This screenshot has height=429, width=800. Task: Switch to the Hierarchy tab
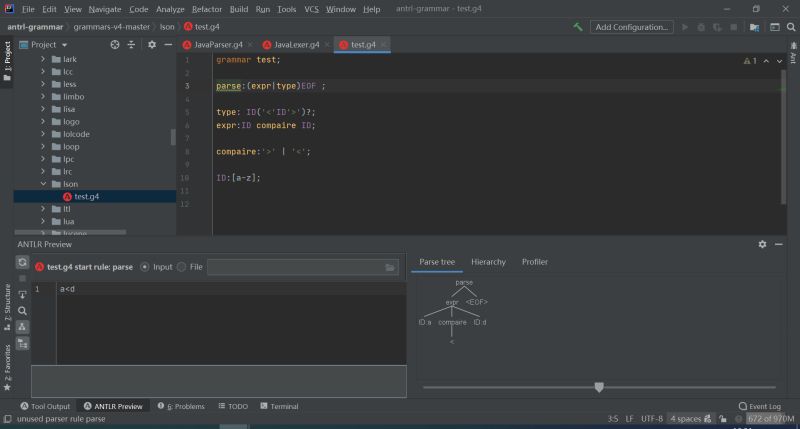[x=488, y=262]
